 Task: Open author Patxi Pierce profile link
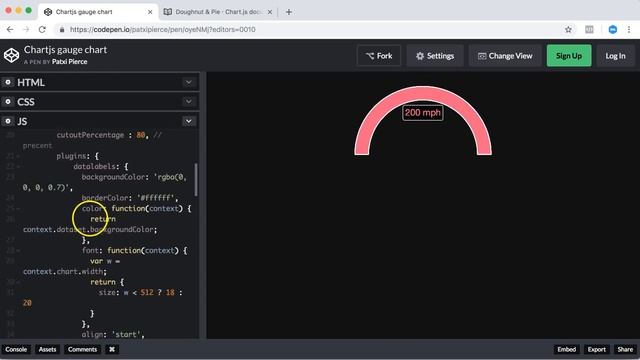pos(69,62)
